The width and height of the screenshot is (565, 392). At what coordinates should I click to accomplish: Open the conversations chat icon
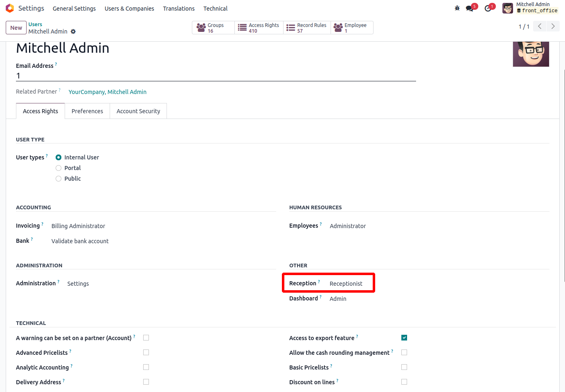pos(469,8)
